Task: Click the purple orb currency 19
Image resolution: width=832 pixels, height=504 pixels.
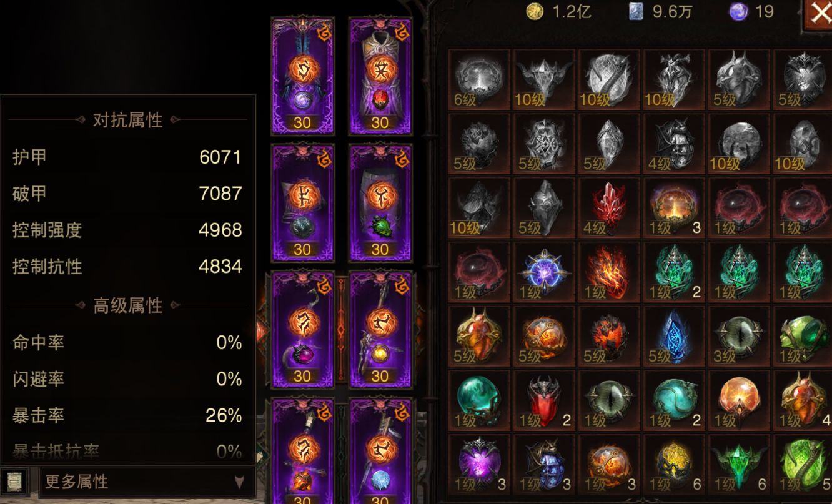Action: pyautogui.click(x=752, y=12)
